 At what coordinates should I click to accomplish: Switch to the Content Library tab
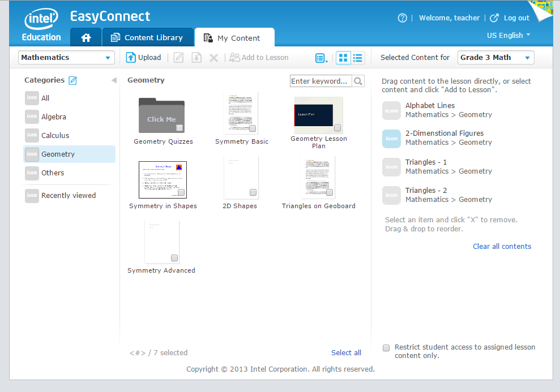tap(147, 38)
